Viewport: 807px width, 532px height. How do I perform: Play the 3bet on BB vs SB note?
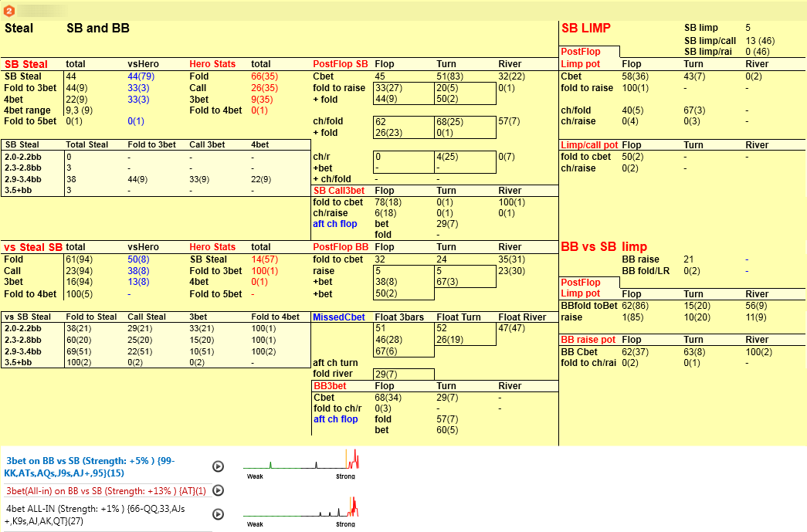point(219,466)
